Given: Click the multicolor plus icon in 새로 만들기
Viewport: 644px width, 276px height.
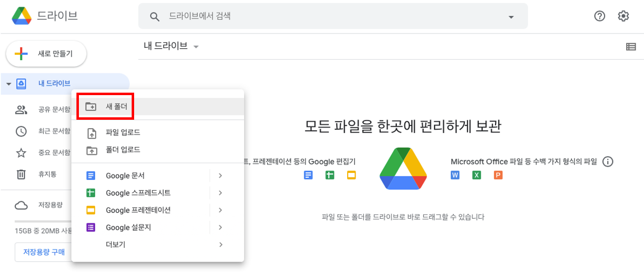Looking at the screenshot, I should pos(21,54).
